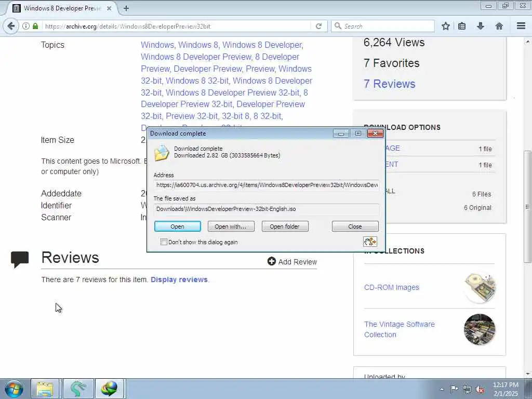Click the Firefox URL address bar
This screenshot has width=532, height=399.
point(177,26)
